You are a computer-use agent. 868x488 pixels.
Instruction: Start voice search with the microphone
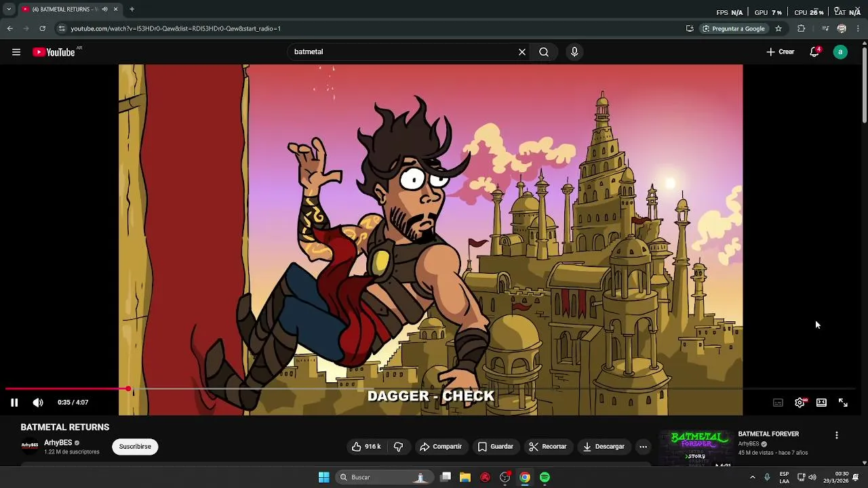click(x=574, y=52)
